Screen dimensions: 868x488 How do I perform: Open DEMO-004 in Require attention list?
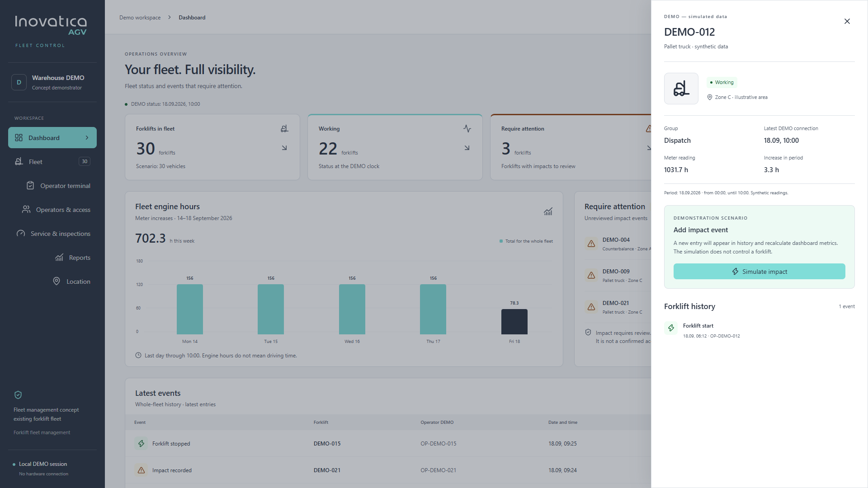618,244
